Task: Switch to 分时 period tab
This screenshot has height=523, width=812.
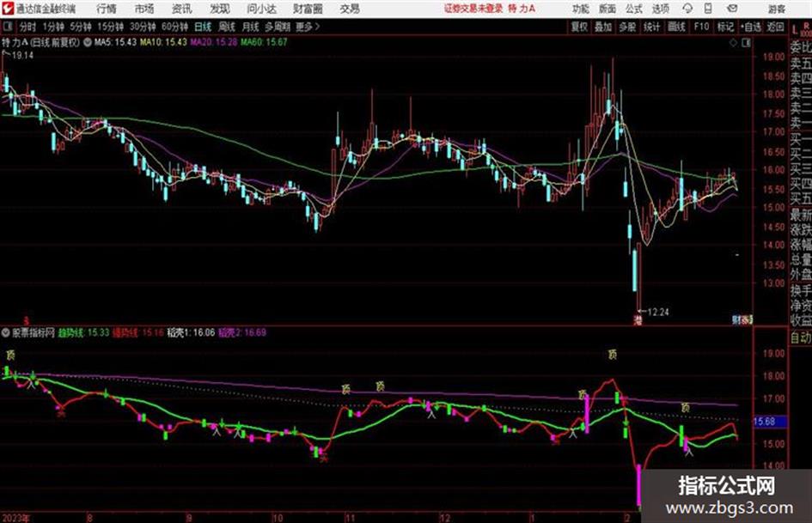Action: pos(28,27)
